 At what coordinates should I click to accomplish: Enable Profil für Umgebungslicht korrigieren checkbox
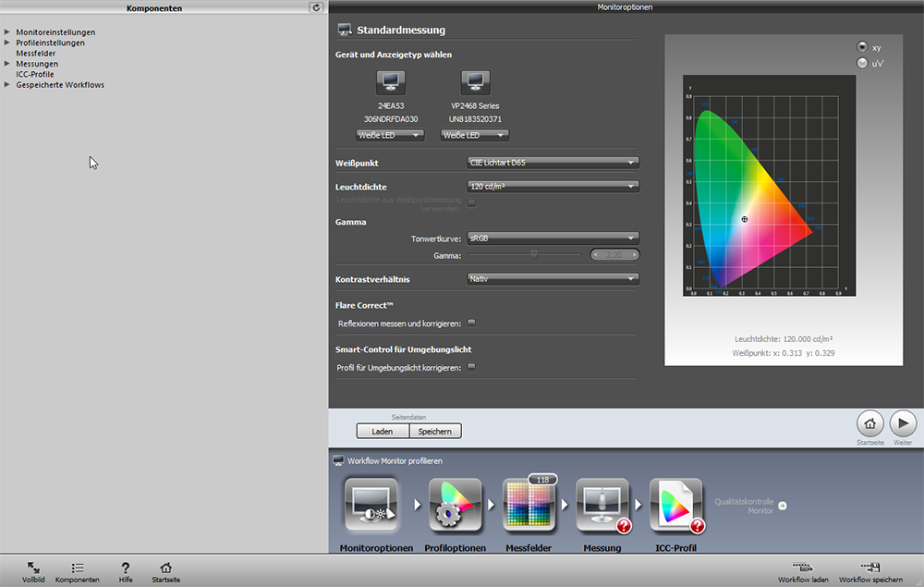pos(471,367)
